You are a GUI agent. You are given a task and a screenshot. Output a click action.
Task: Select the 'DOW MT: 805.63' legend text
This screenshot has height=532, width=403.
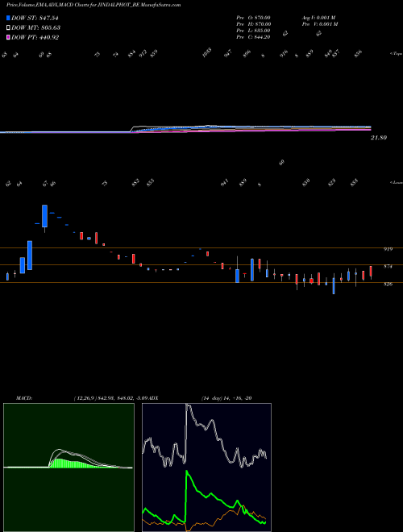[35, 27]
